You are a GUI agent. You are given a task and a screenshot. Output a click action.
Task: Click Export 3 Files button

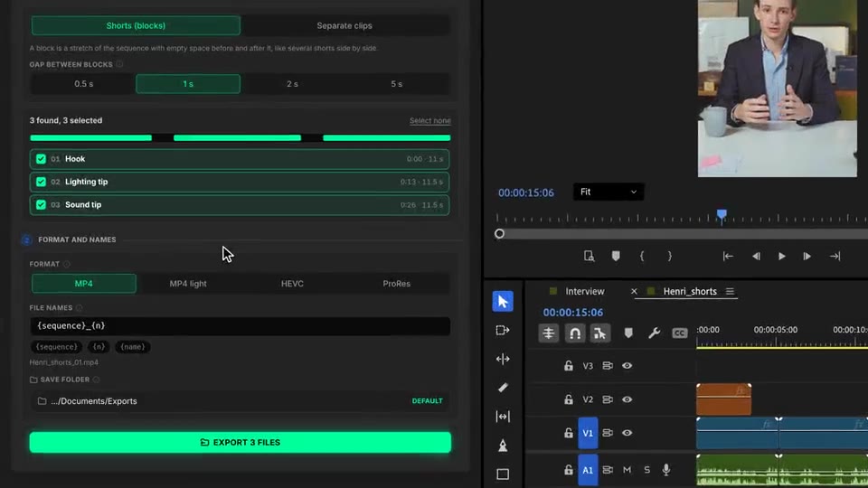coord(241,443)
